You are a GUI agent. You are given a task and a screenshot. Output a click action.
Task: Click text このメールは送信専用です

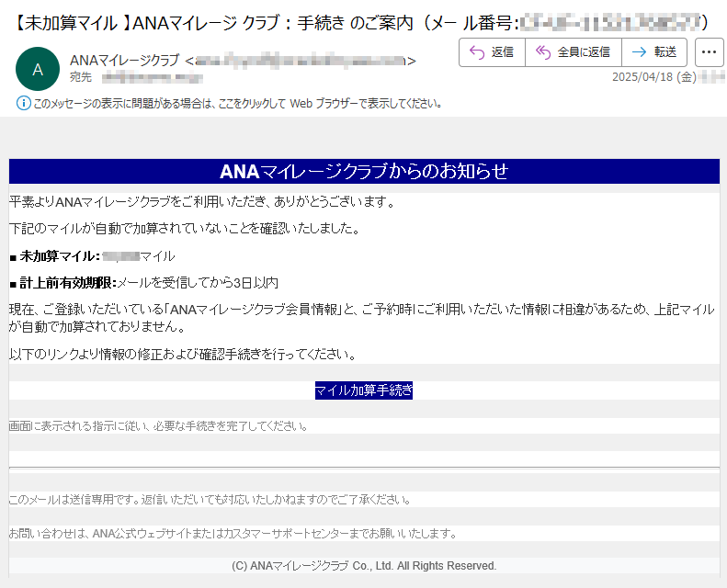(210, 500)
